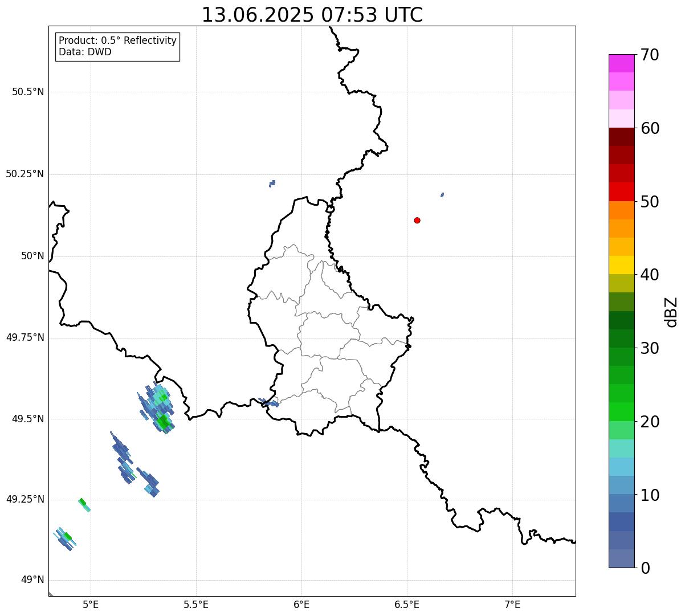Click the dark maroon swatch just below 60

point(621,137)
